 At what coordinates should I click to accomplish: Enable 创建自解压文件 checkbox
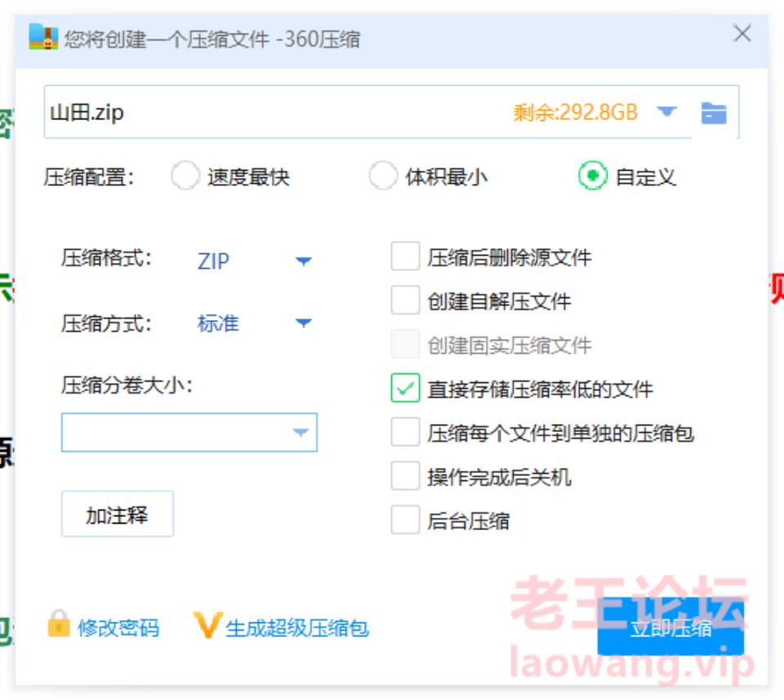click(x=405, y=300)
